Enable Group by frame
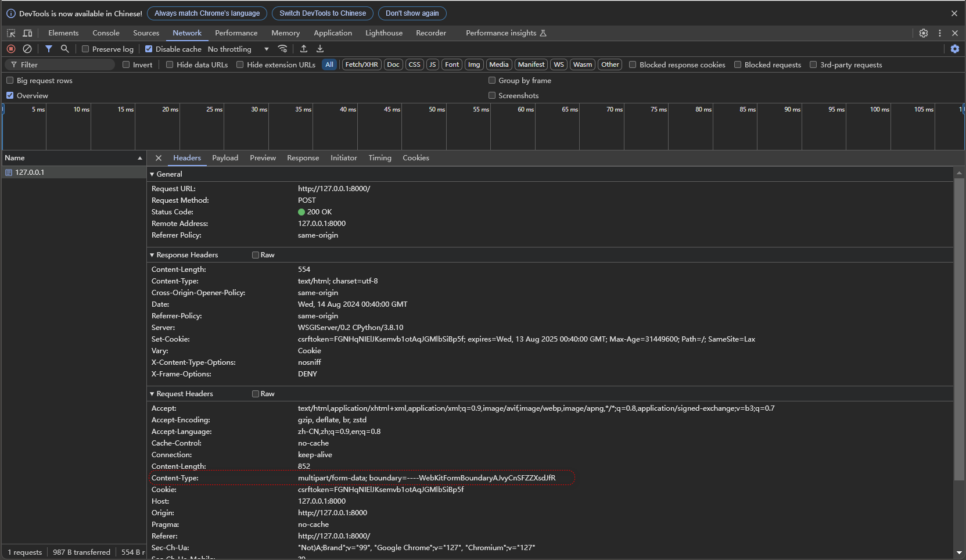Screen dimensions: 966x560 pyautogui.click(x=492, y=80)
